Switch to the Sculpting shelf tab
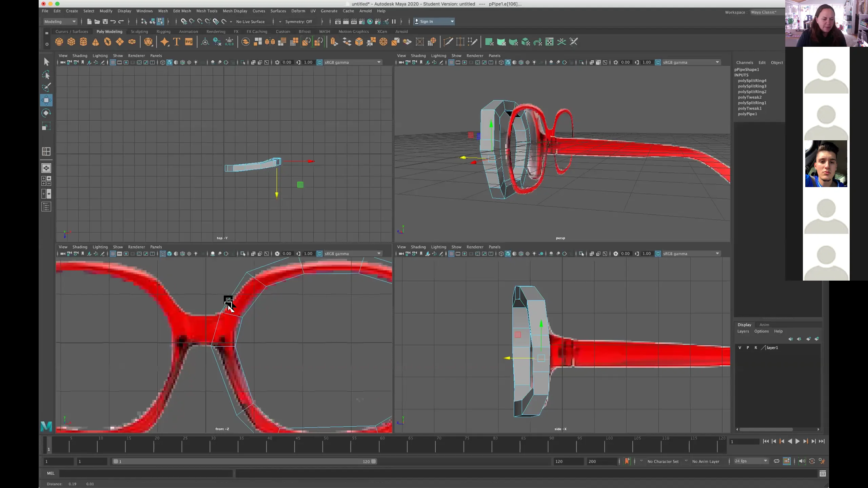868x488 pixels. pyautogui.click(x=139, y=32)
